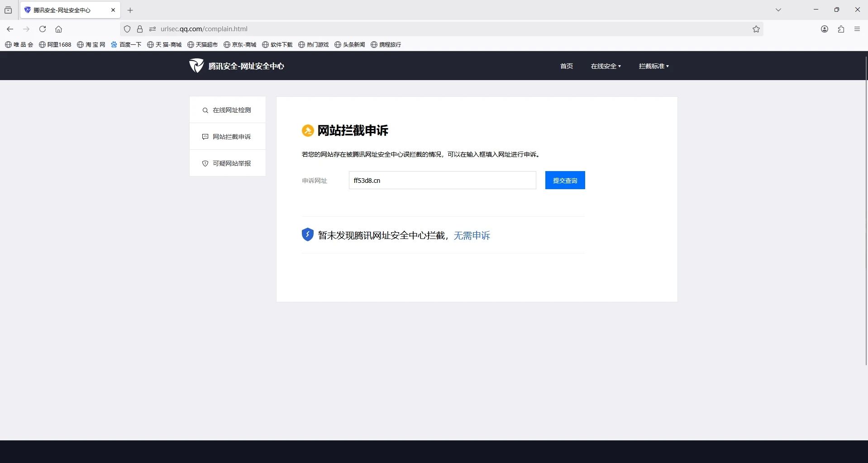Open 可疑网站举报 in the sidebar
This screenshot has height=463, width=868.
[228, 163]
